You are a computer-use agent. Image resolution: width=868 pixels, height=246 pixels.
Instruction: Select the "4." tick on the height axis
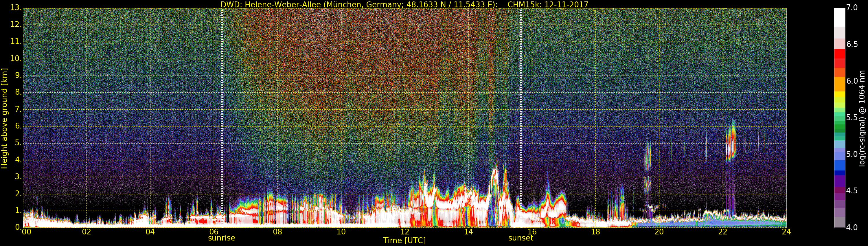point(18,160)
